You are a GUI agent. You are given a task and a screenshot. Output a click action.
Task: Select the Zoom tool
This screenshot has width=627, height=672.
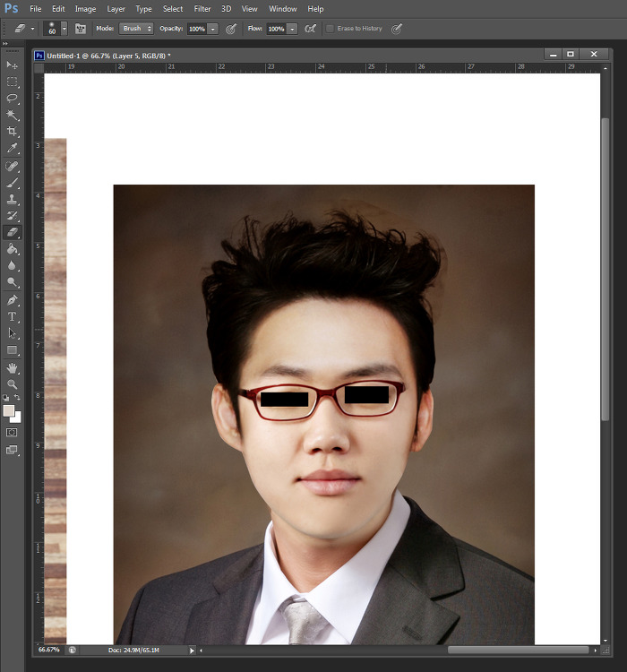(12, 384)
